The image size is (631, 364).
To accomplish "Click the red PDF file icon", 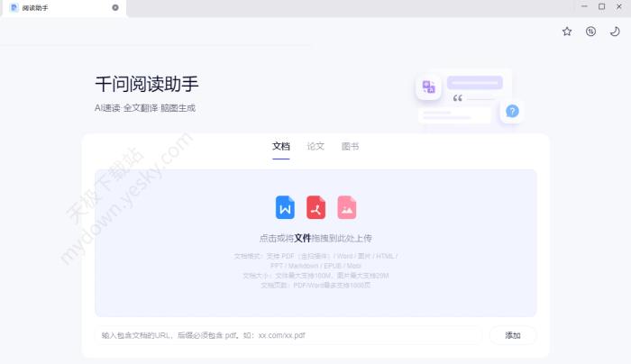I will pyautogui.click(x=315, y=207).
